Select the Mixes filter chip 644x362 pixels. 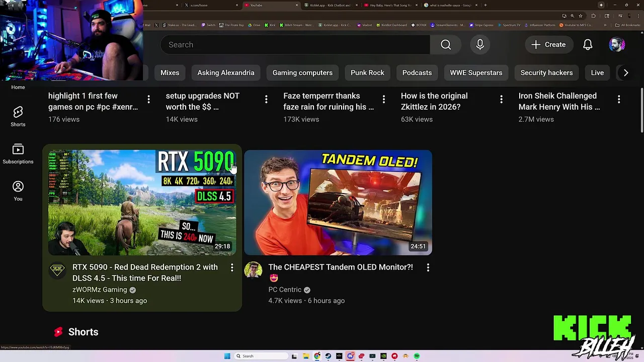click(170, 72)
